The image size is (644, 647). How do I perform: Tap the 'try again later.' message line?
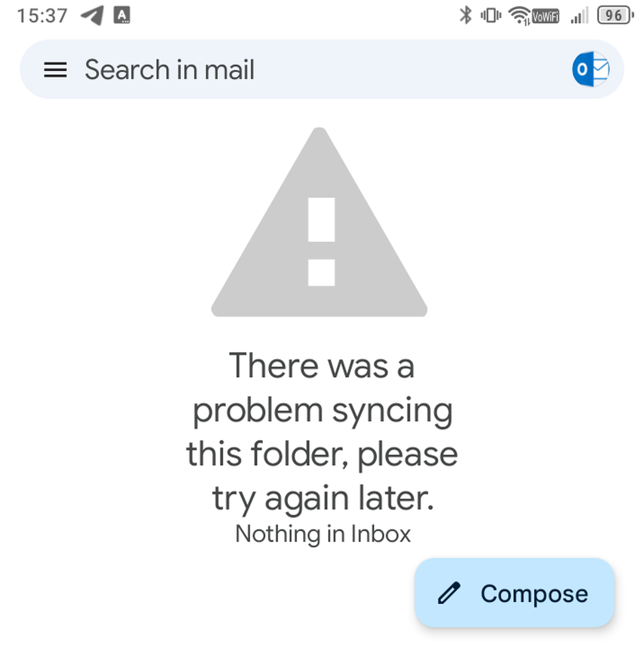(x=323, y=499)
